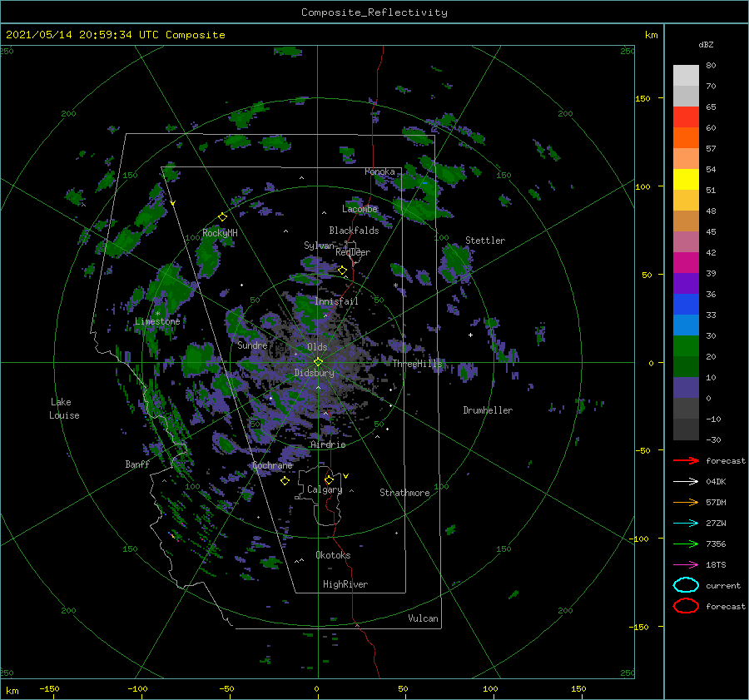
Task: Click the Vulcan label
Action: (423, 618)
